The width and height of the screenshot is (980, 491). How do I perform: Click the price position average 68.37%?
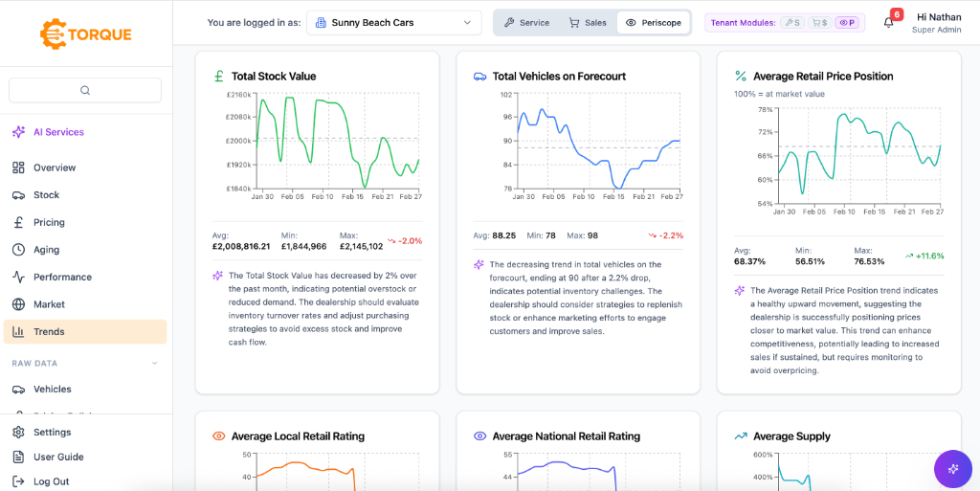point(749,261)
